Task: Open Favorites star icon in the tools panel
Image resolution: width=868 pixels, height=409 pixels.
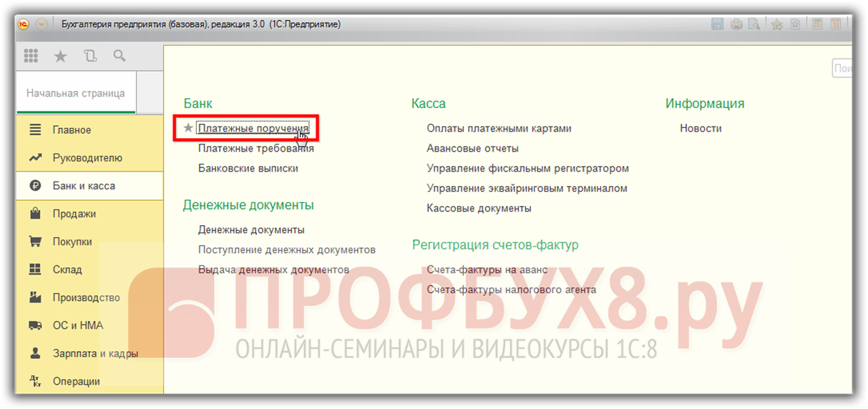Action: (60, 56)
